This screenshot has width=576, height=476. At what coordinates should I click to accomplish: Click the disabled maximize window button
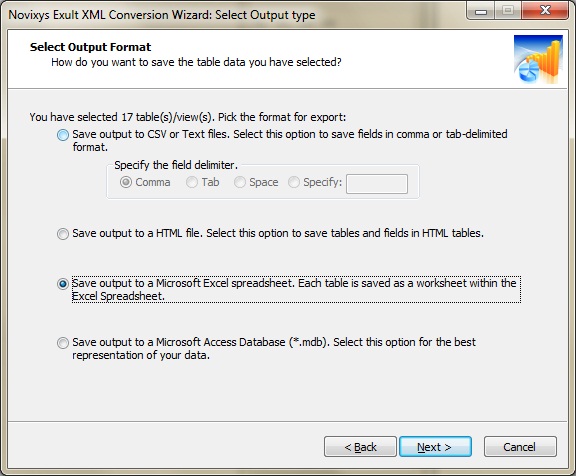tap(508, 10)
